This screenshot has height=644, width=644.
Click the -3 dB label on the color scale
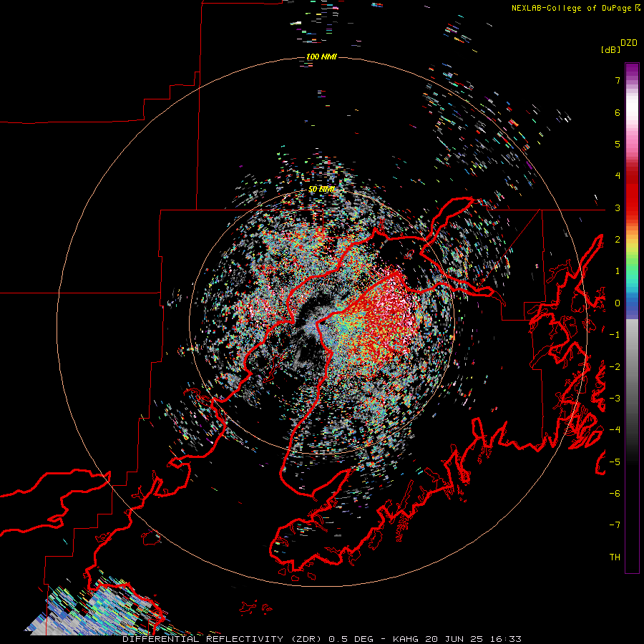tap(615, 399)
